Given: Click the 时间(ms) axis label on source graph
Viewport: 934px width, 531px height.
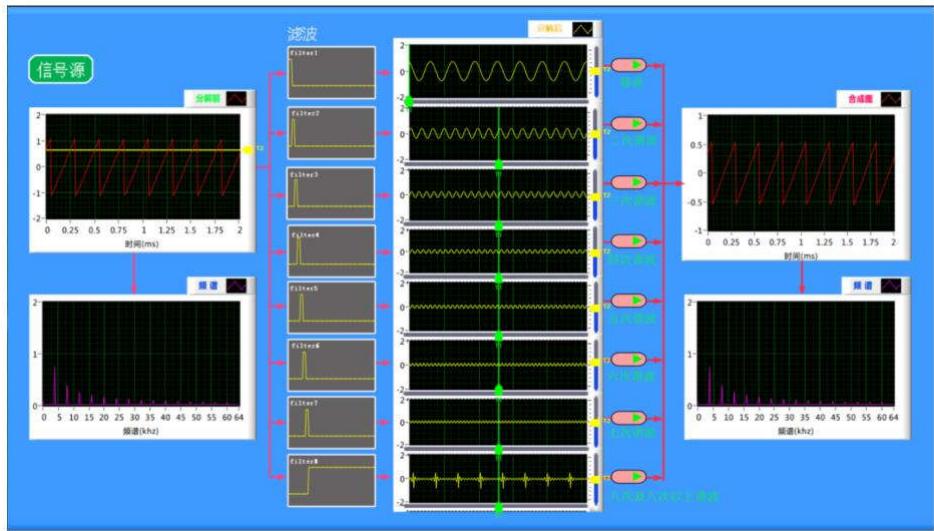Looking at the screenshot, I should (143, 243).
